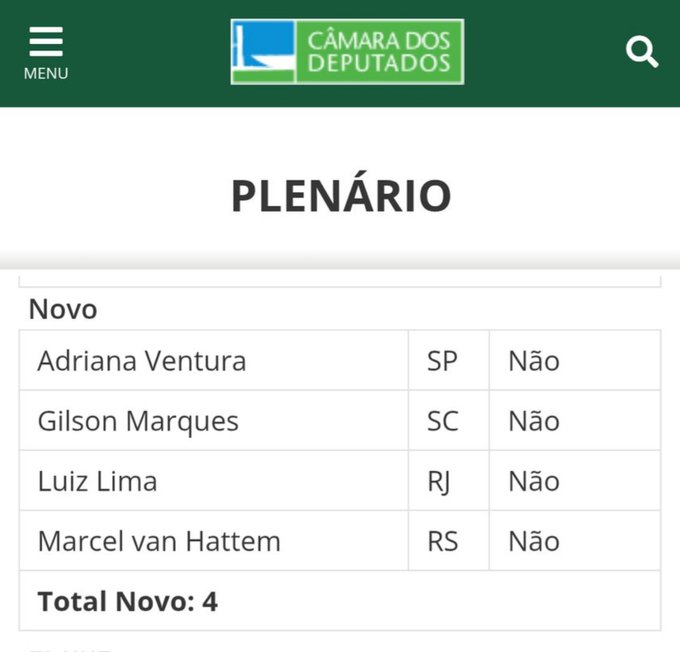The width and height of the screenshot is (680, 652).
Task: Click the Total Novo: 4 row
Action: [x=127, y=601]
